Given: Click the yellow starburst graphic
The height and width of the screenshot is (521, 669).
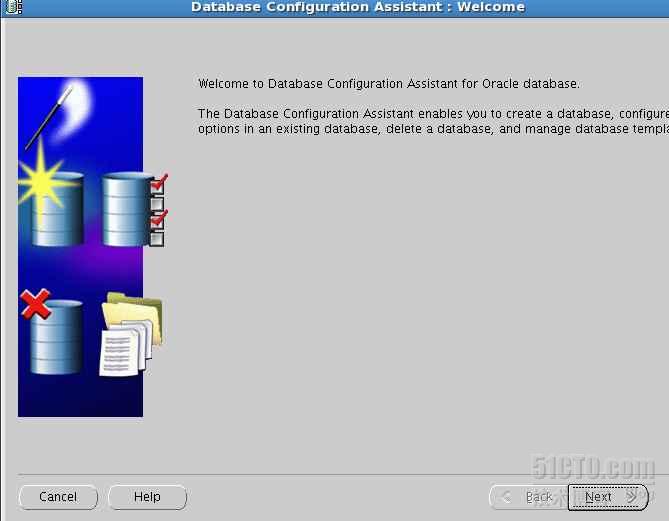Looking at the screenshot, I should pyautogui.click(x=41, y=183).
